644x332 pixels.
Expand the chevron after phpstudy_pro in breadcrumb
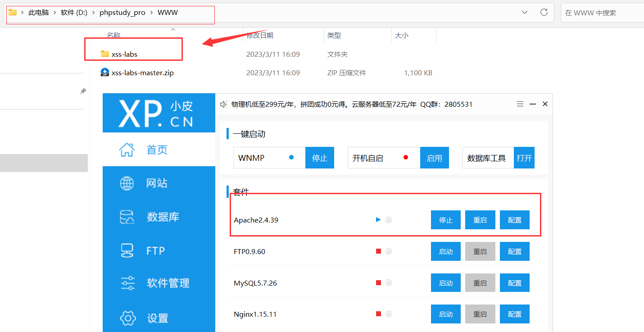point(152,13)
